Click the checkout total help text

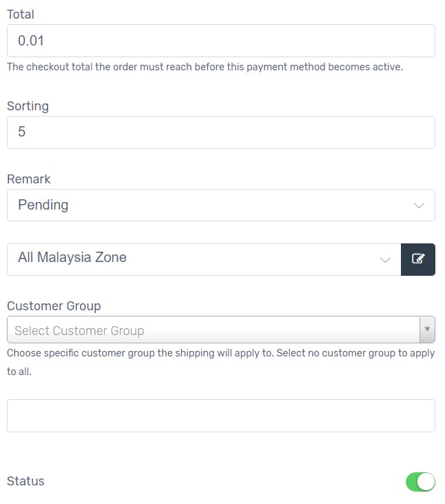205,67
